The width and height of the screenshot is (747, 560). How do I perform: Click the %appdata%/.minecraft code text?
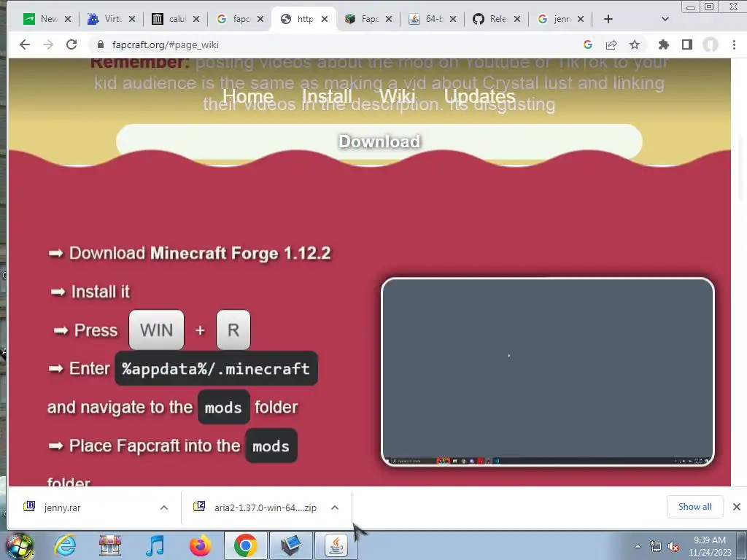(216, 368)
